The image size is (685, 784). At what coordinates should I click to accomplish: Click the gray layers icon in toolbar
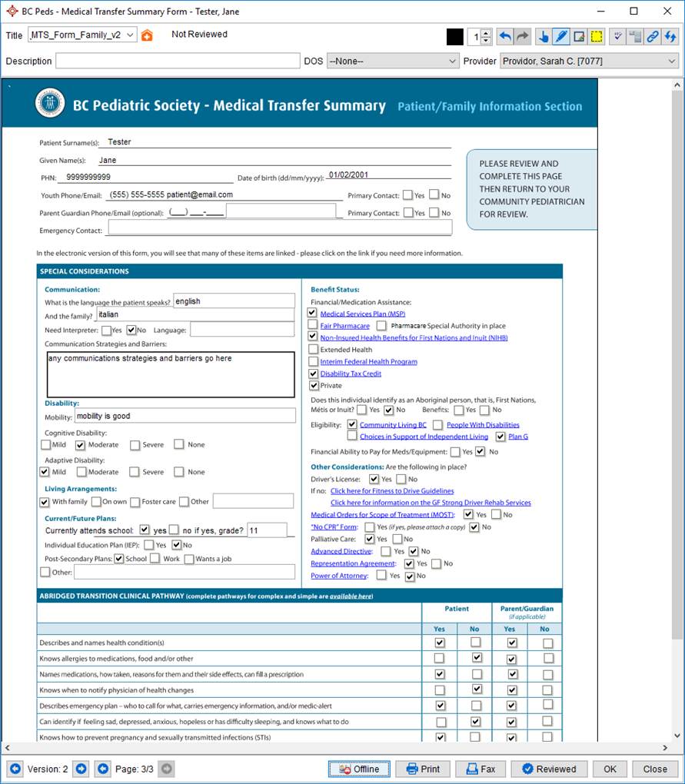635,36
